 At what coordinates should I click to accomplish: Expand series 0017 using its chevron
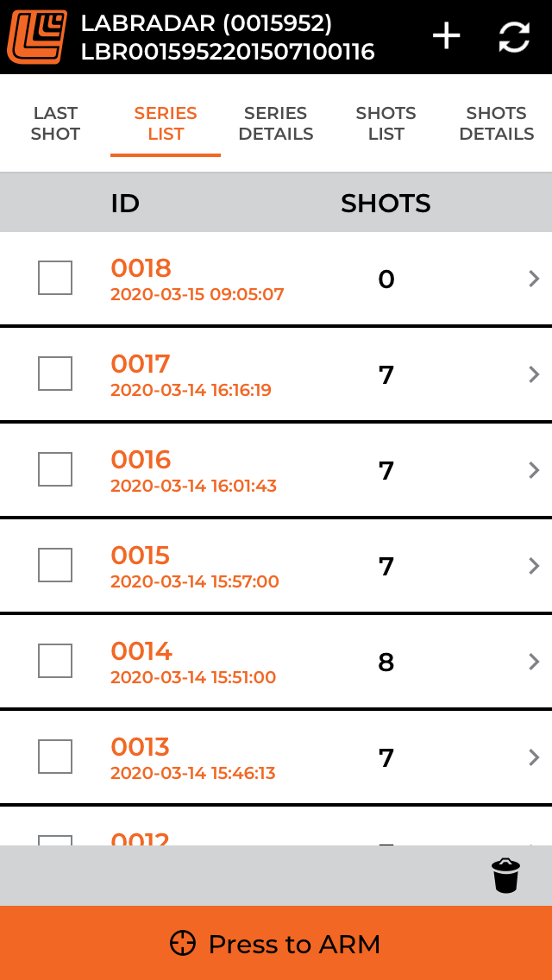(533, 374)
